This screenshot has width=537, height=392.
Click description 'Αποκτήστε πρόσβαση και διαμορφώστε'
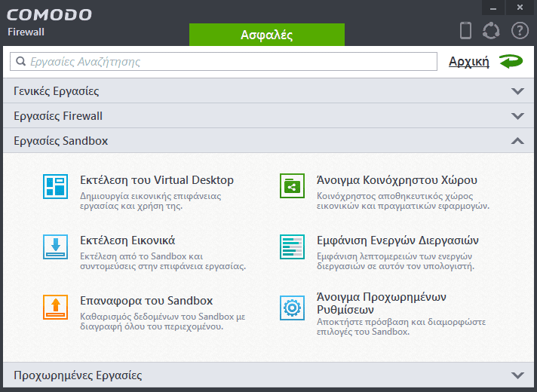point(401,327)
